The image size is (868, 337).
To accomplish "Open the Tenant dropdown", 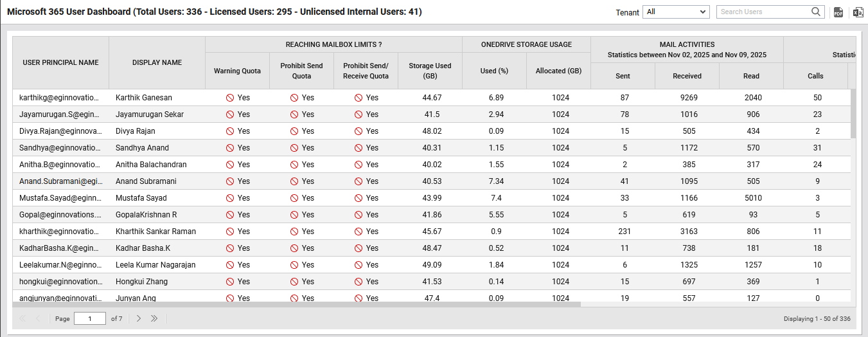I will coord(677,12).
